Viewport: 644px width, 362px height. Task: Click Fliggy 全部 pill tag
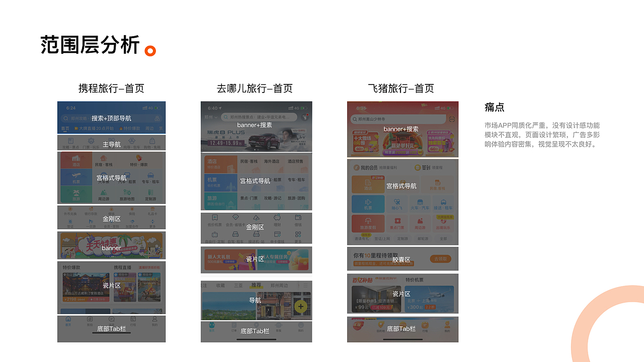point(443,239)
